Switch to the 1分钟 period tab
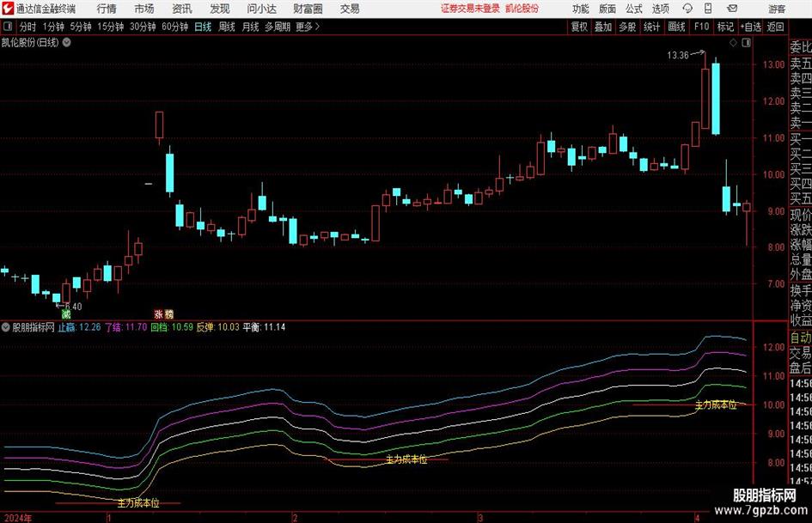 click(52, 27)
